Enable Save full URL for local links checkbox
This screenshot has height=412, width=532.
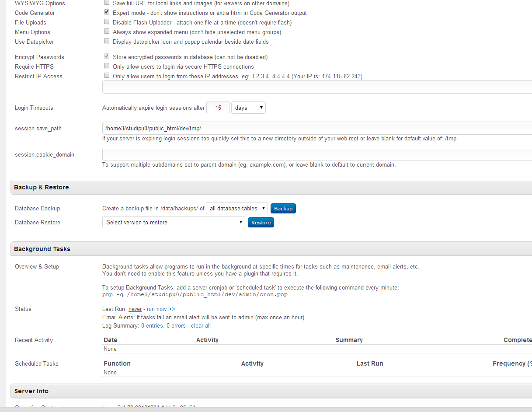107,3
